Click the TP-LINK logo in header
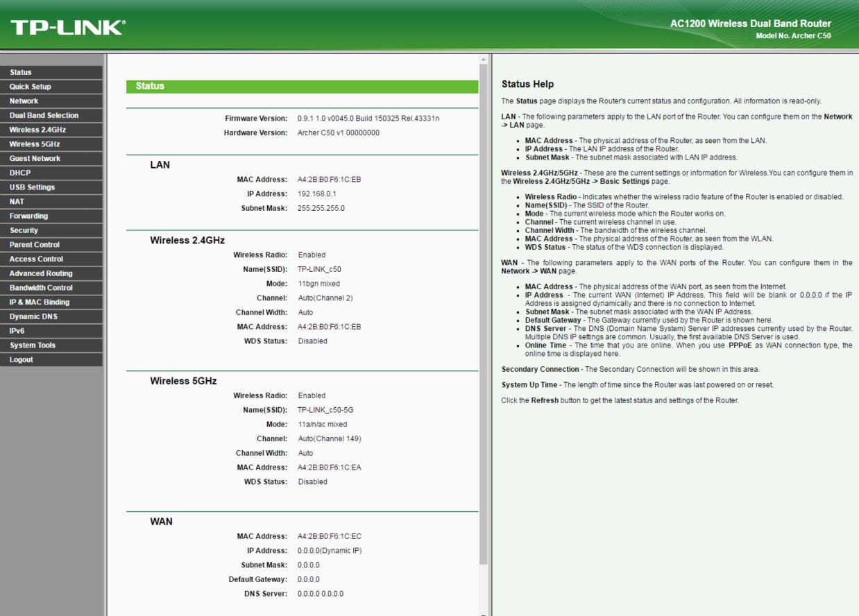Image resolution: width=859 pixels, height=616 pixels. coord(68,28)
